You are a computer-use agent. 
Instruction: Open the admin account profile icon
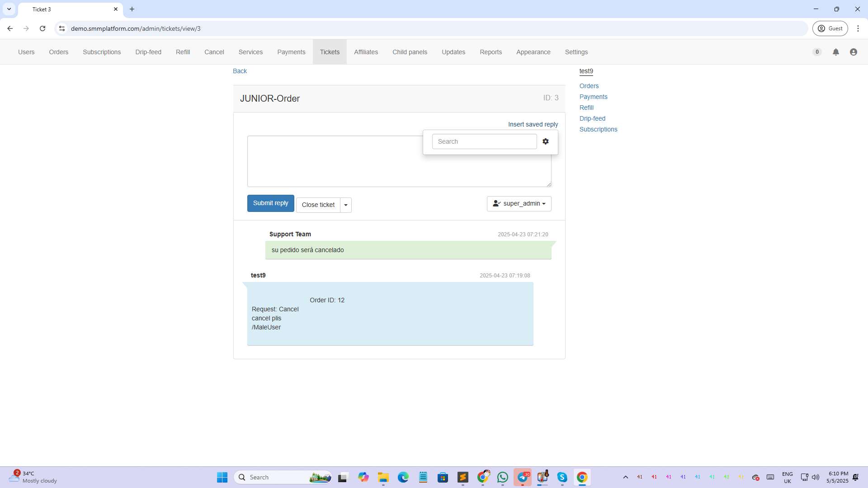point(854,52)
